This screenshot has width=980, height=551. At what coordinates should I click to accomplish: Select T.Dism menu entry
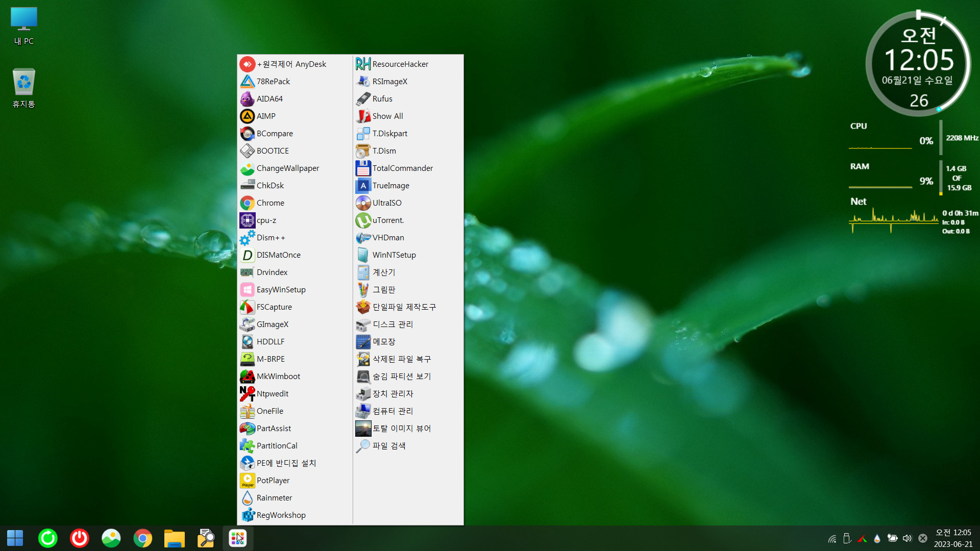pyautogui.click(x=408, y=151)
